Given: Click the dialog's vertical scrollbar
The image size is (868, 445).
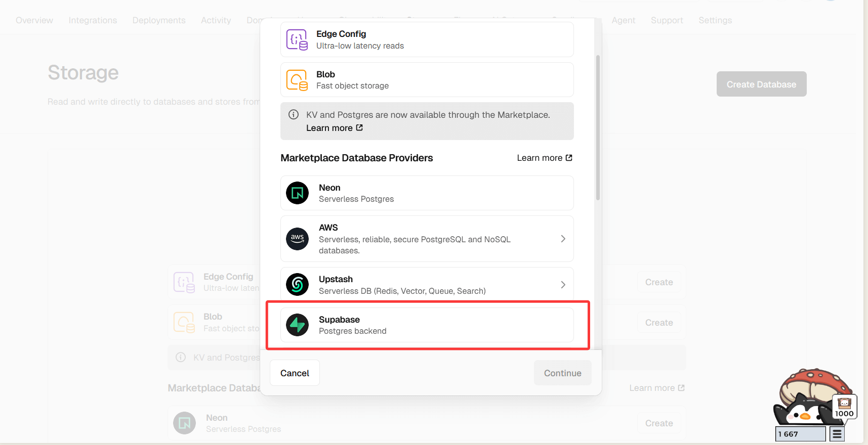Looking at the screenshot, I should 598,127.
